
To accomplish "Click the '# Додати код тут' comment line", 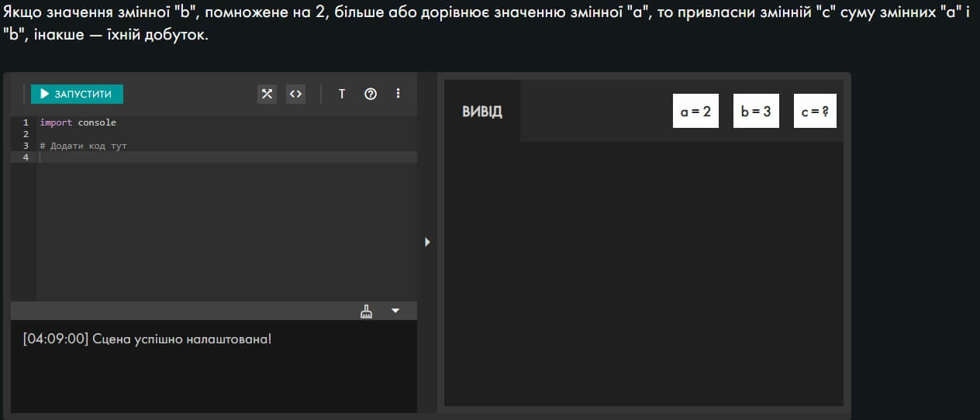I will click(x=84, y=146).
